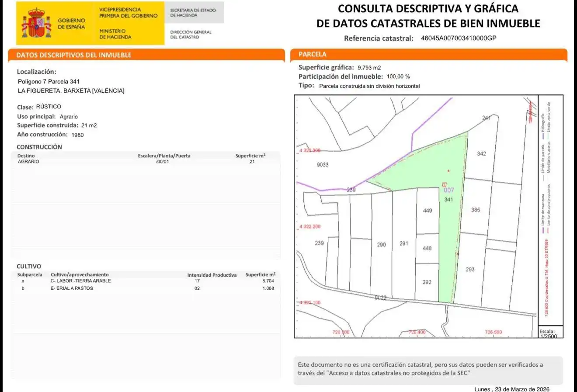Click parcel label '449' on the map
The image size is (577, 392).
428,211
